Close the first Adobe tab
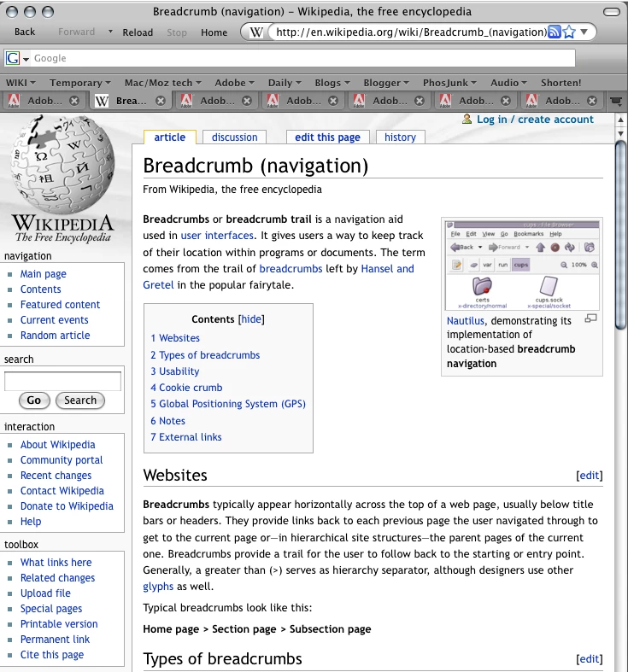This screenshot has height=672, width=628. [x=74, y=101]
